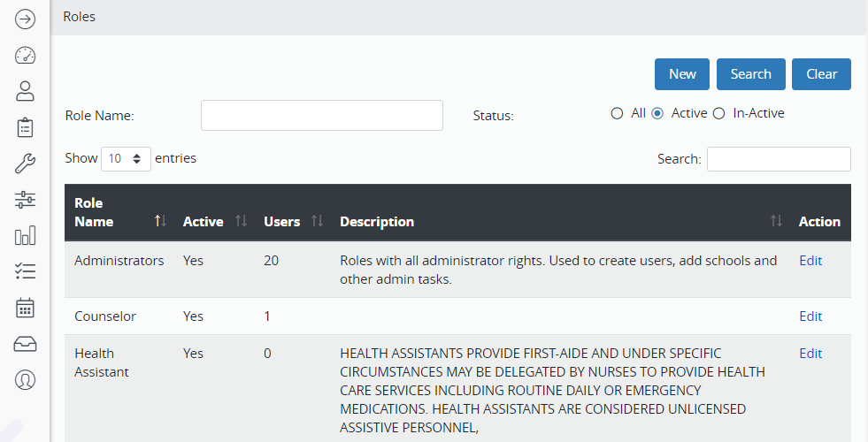Edit the Counselor role
Image resolution: width=868 pixels, height=442 pixels.
pos(810,316)
